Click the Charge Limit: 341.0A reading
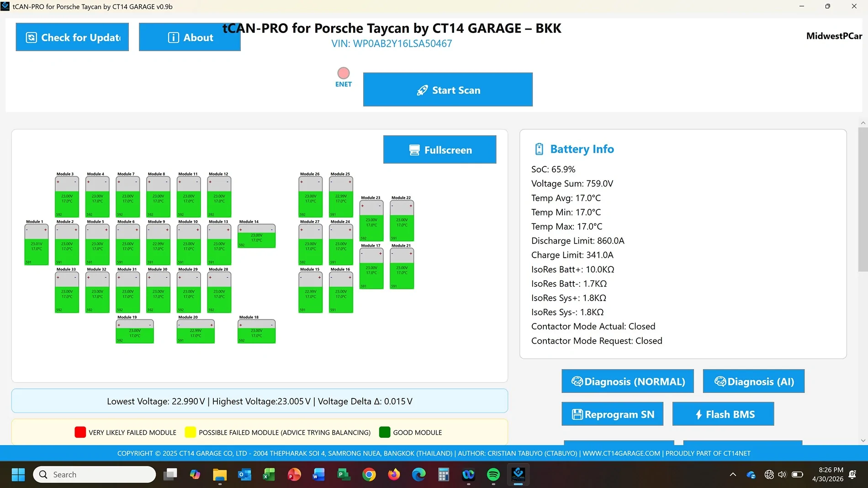Image resolution: width=868 pixels, height=488 pixels. pos(572,255)
